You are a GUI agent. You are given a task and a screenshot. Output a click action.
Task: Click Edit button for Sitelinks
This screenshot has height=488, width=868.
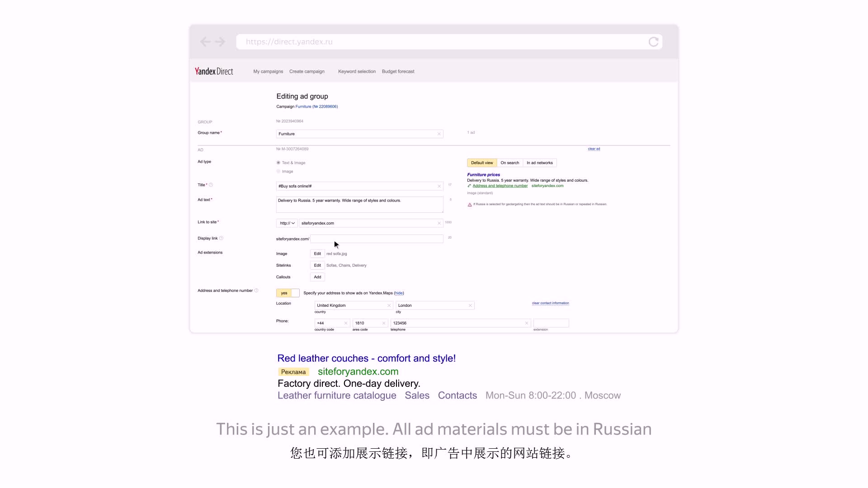[317, 265]
